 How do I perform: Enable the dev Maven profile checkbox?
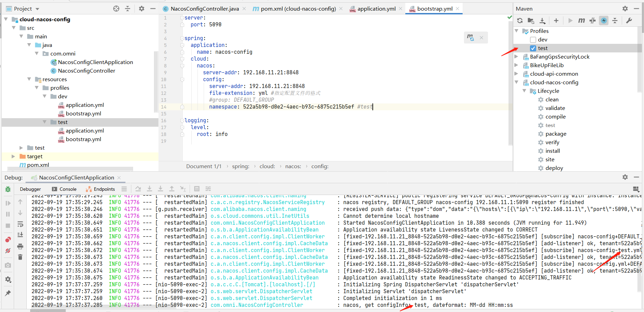tap(533, 40)
